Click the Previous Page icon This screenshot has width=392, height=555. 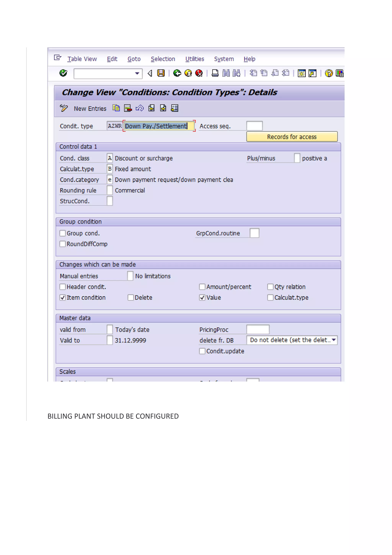pyautogui.click(x=264, y=73)
